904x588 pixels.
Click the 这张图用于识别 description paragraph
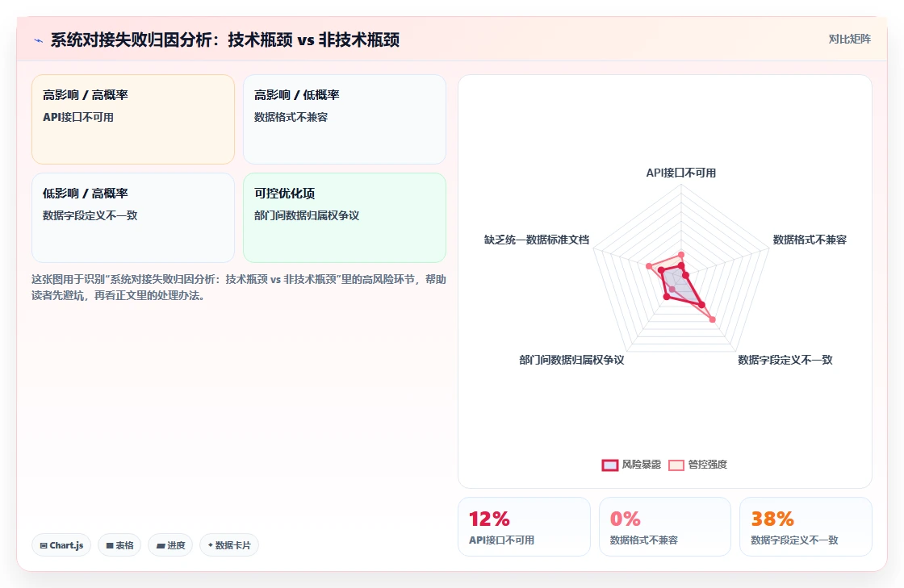239,287
